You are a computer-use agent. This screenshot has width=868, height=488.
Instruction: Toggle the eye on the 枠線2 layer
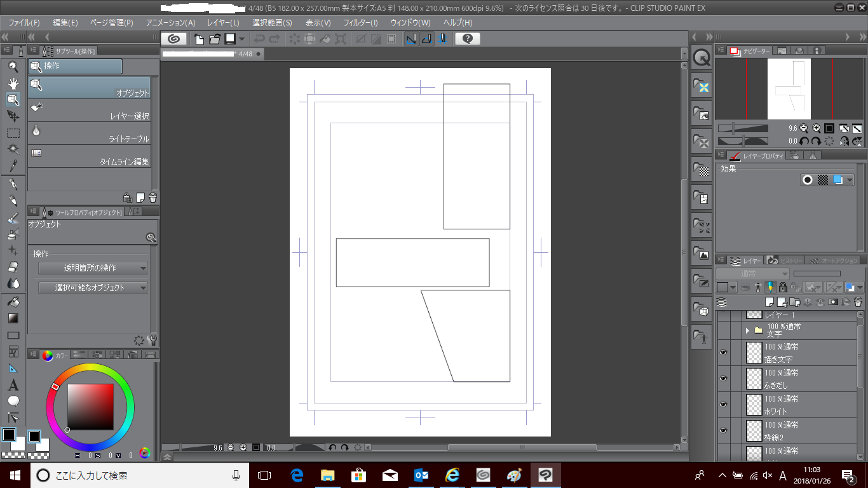722,431
